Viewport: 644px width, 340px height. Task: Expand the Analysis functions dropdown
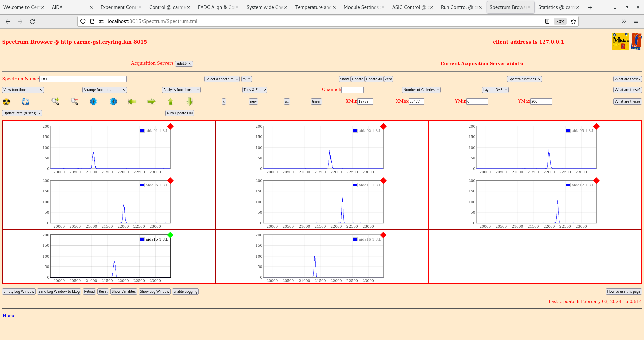pyautogui.click(x=181, y=90)
